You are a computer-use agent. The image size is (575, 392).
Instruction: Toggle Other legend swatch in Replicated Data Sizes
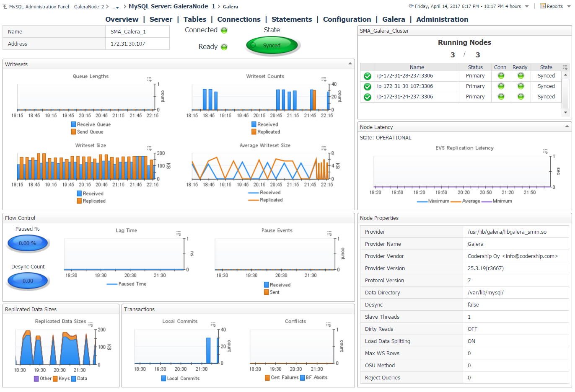(x=36, y=379)
